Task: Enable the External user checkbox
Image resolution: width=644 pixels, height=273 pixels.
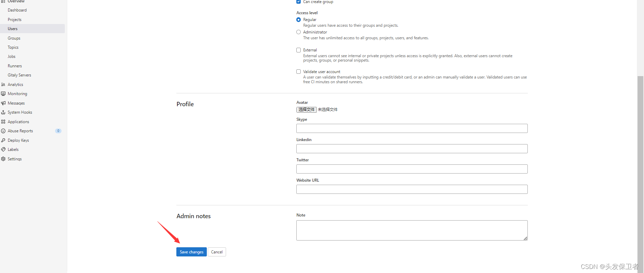Action: (x=298, y=50)
